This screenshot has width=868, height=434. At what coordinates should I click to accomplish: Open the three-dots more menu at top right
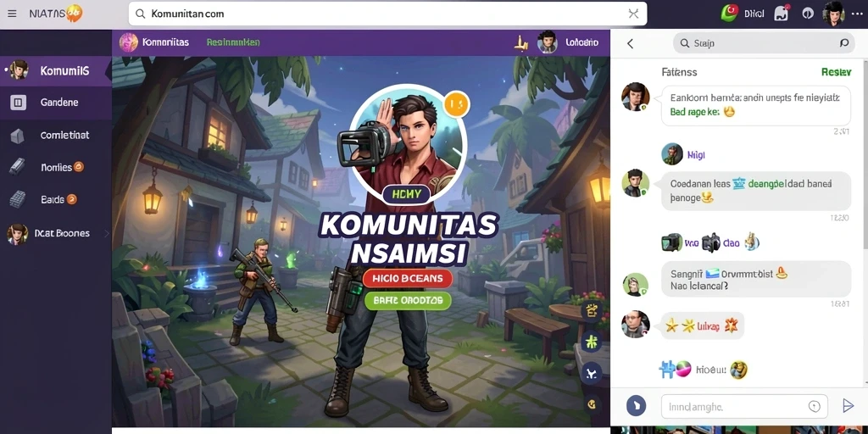click(857, 14)
